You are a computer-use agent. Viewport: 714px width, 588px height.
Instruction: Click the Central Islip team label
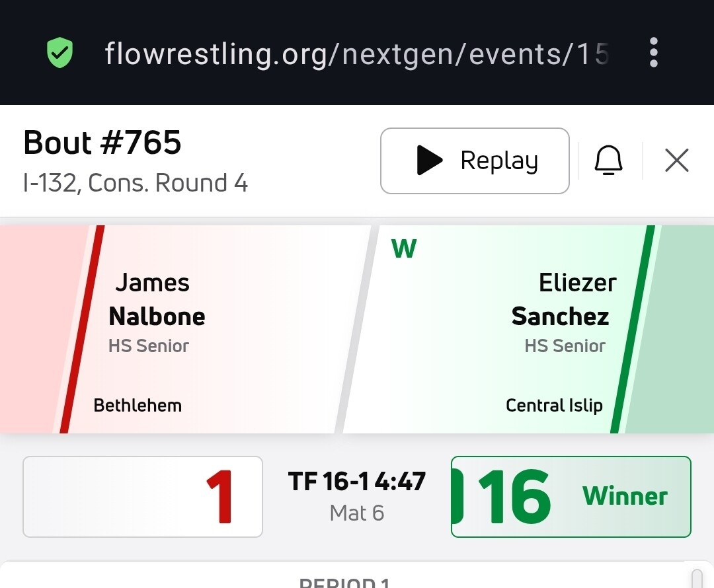(554, 405)
